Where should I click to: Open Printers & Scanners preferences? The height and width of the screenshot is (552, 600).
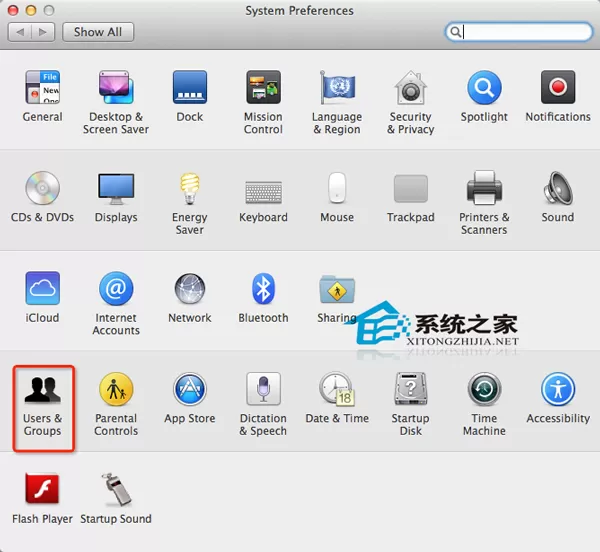pyautogui.click(x=484, y=203)
